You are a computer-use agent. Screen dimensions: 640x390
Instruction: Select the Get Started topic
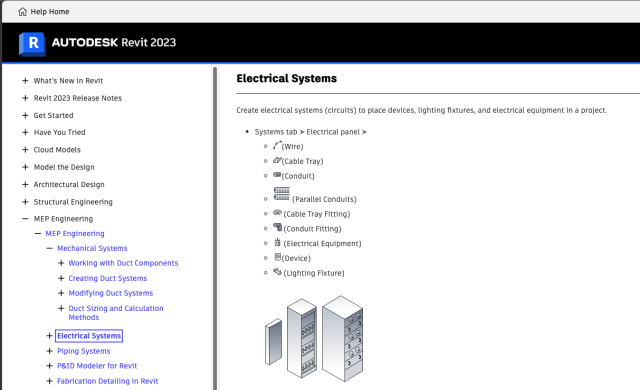(x=53, y=115)
